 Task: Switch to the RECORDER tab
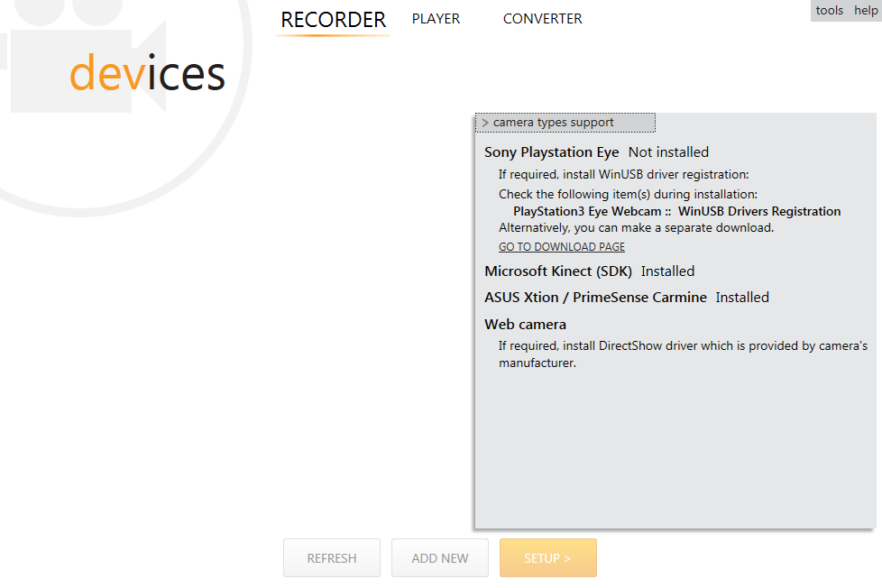[333, 20]
